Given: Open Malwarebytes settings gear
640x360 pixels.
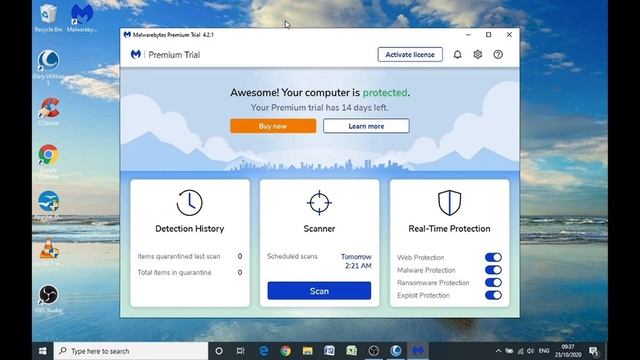Looking at the screenshot, I should [478, 54].
